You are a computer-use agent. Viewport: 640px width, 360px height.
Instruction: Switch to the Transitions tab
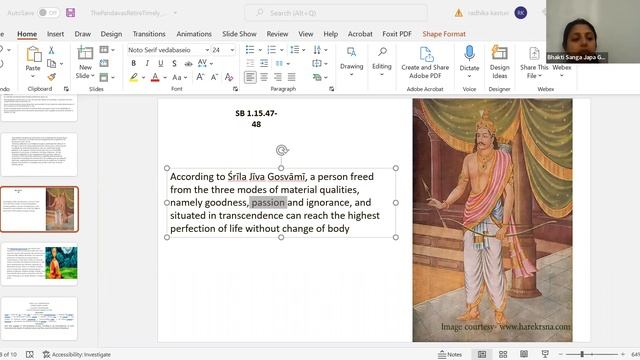149,34
